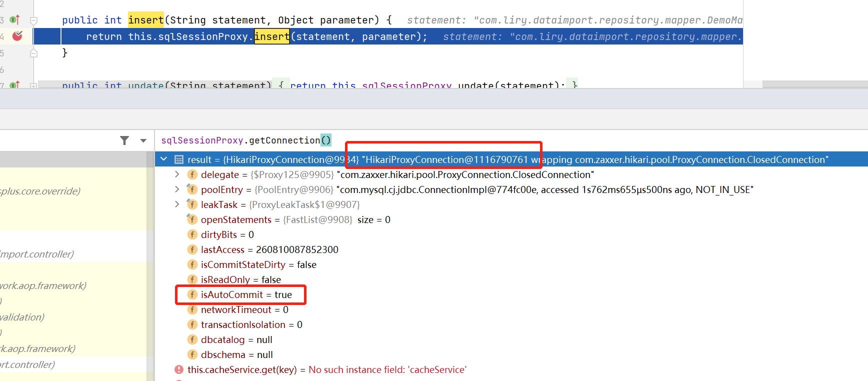This screenshot has height=381, width=868.
Task: Select the openStatements field icon
Action: (x=192, y=219)
